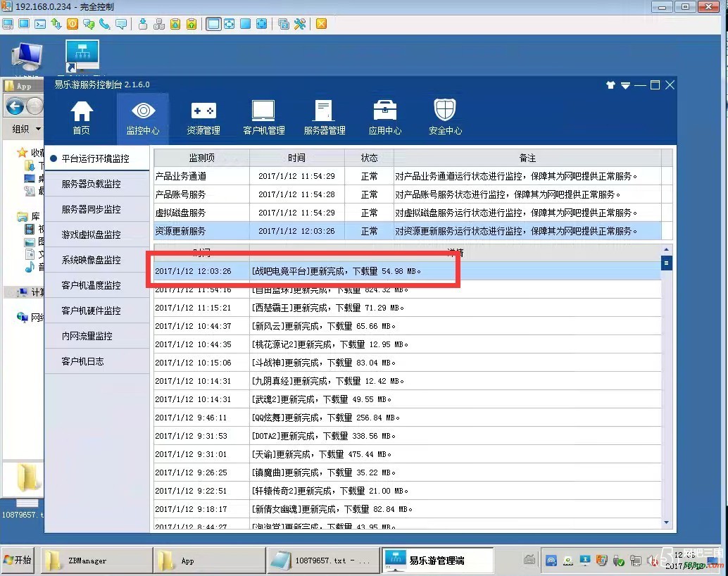Open 组织 dropdown in Explorer window
This screenshot has height=576, width=728.
(26, 129)
